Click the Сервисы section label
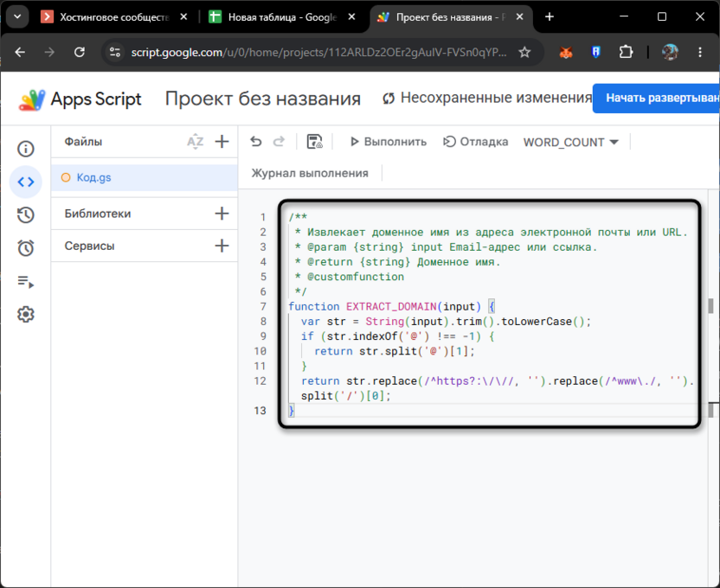This screenshot has width=720, height=588. tap(89, 246)
